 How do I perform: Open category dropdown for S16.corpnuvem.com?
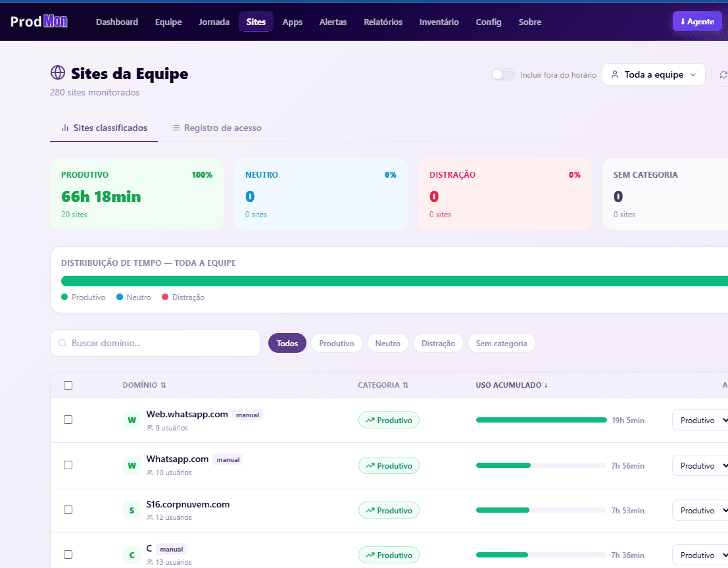point(700,510)
